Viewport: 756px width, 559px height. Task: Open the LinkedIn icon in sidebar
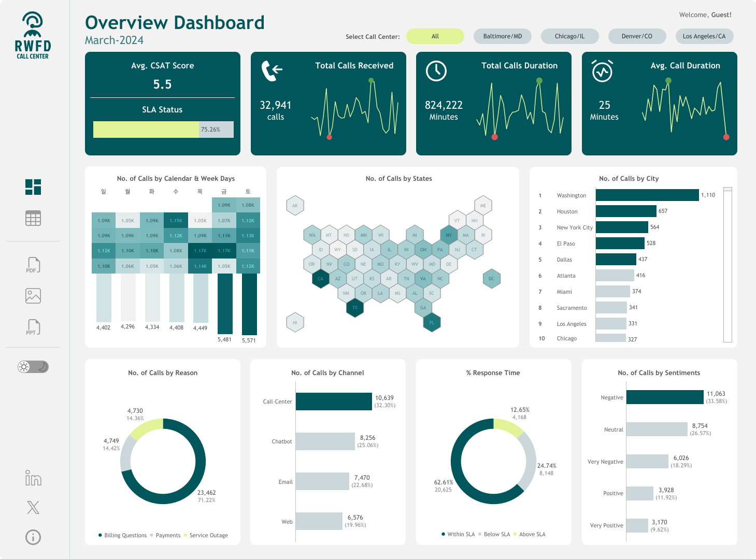pyautogui.click(x=33, y=478)
